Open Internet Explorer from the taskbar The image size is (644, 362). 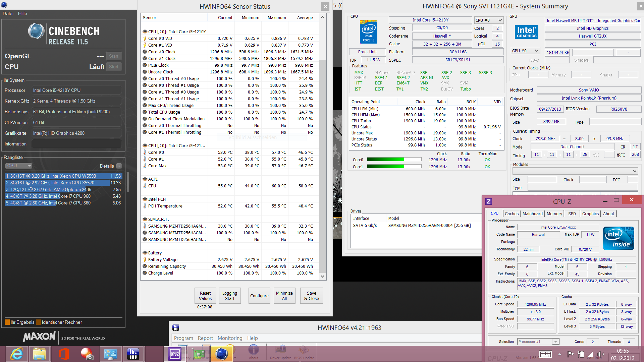16,354
